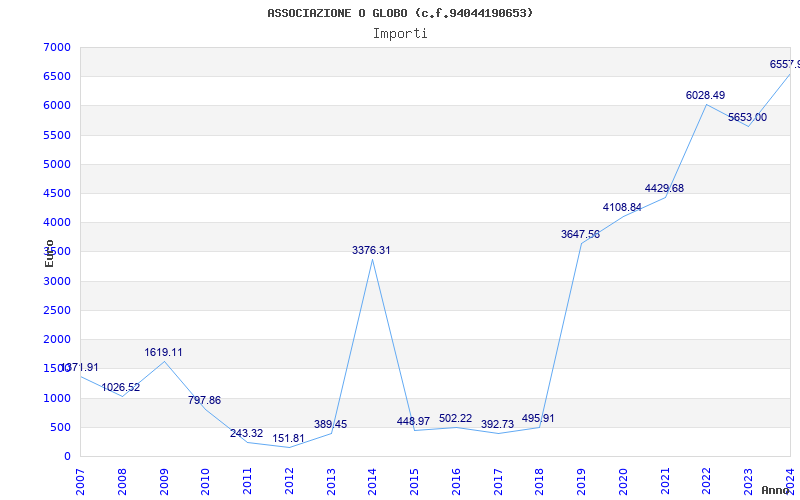Click the 2023 year label

click(x=748, y=482)
